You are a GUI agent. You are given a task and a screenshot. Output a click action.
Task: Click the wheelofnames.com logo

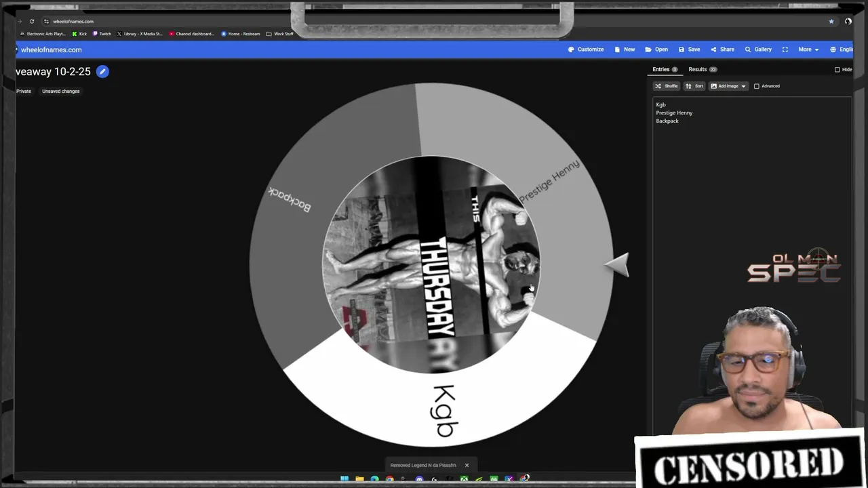click(50, 49)
